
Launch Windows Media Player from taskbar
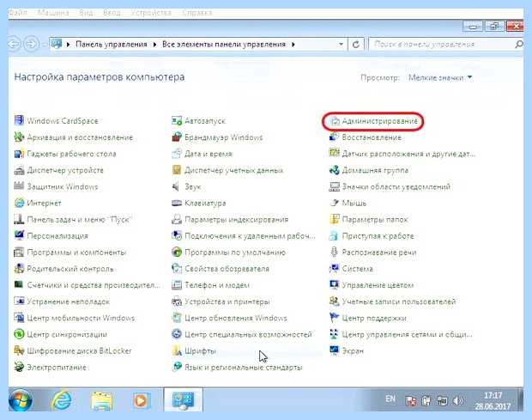[x=141, y=400]
